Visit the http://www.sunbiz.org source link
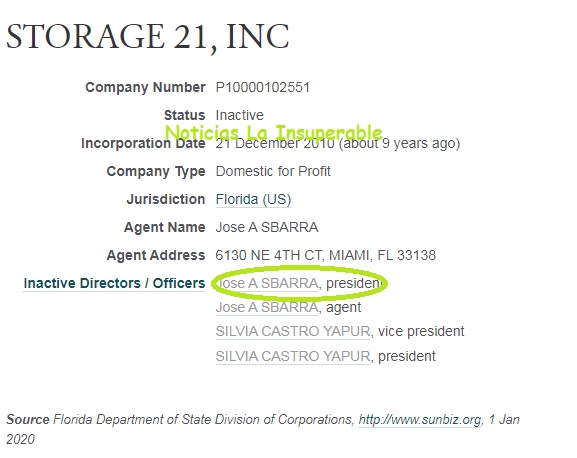The image size is (577, 458). pyautogui.click(x=420, y=420)
